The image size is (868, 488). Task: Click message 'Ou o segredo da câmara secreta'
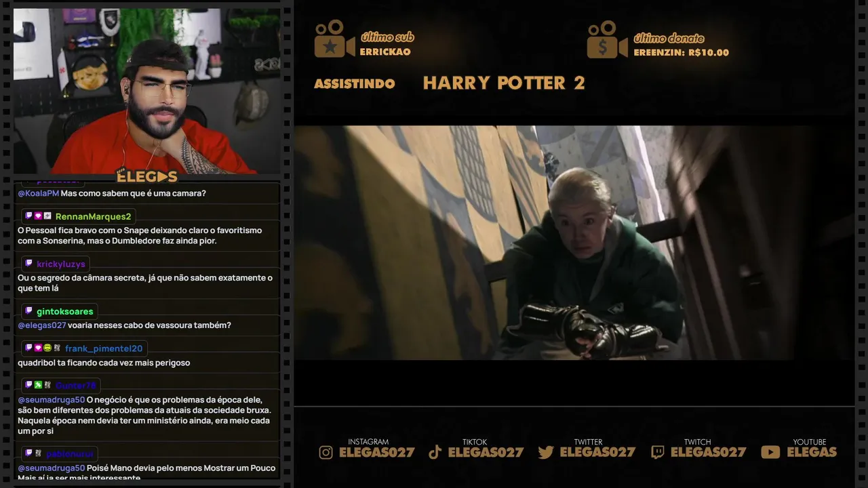click(145, 283)
